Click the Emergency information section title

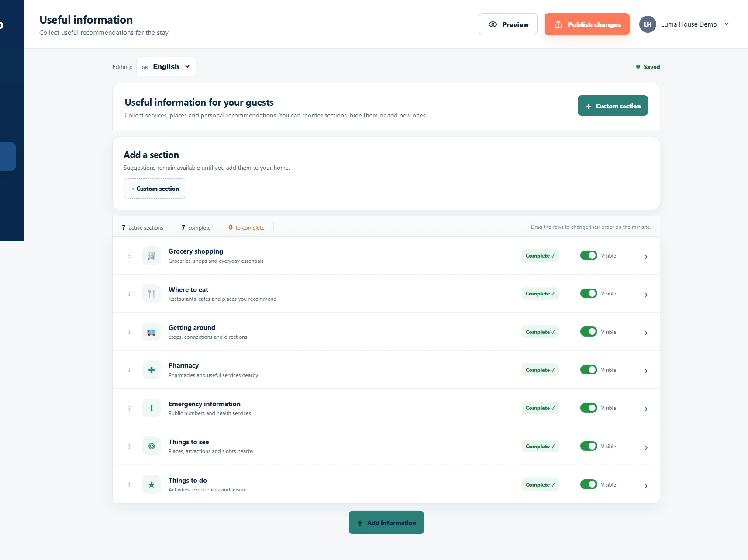tap(204, 404)
